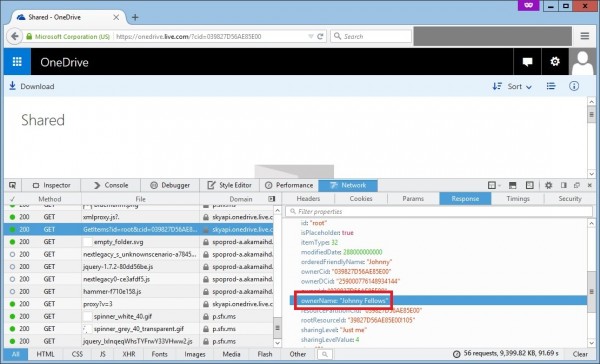
Task: Toggle the network details pane icon
Action: 272,199
